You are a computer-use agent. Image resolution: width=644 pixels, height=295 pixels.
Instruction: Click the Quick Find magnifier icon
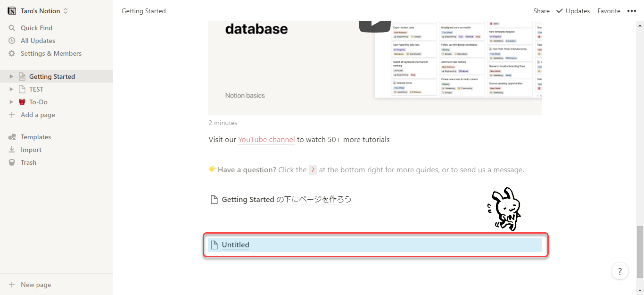[x=12, y=28]
